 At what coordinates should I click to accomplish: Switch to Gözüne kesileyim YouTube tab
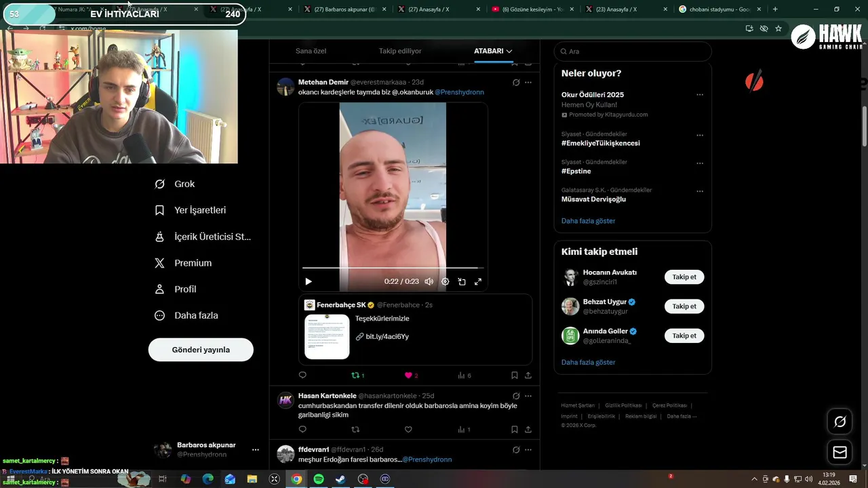[x=532, y=9]
